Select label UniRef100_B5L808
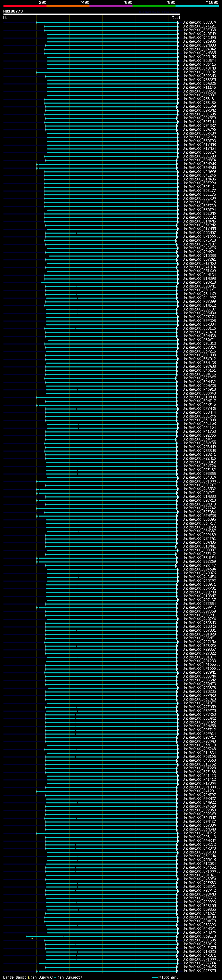Viewport: 222px width, 980px height. (199, 420)
